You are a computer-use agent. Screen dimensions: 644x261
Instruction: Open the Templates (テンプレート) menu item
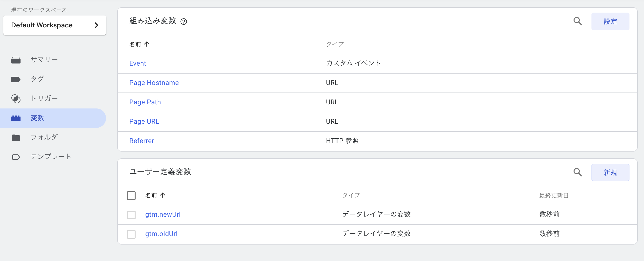(51, 157)
